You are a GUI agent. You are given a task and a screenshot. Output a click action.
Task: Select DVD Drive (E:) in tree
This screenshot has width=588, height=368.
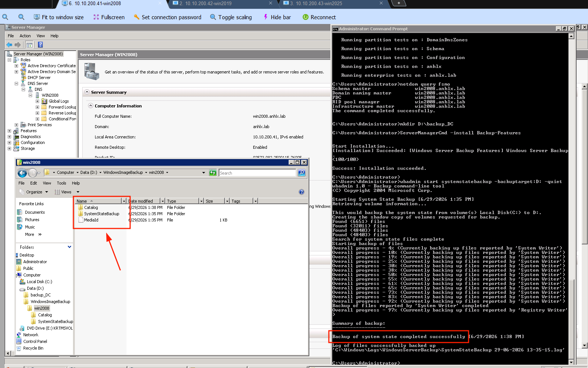click(50, 328)
